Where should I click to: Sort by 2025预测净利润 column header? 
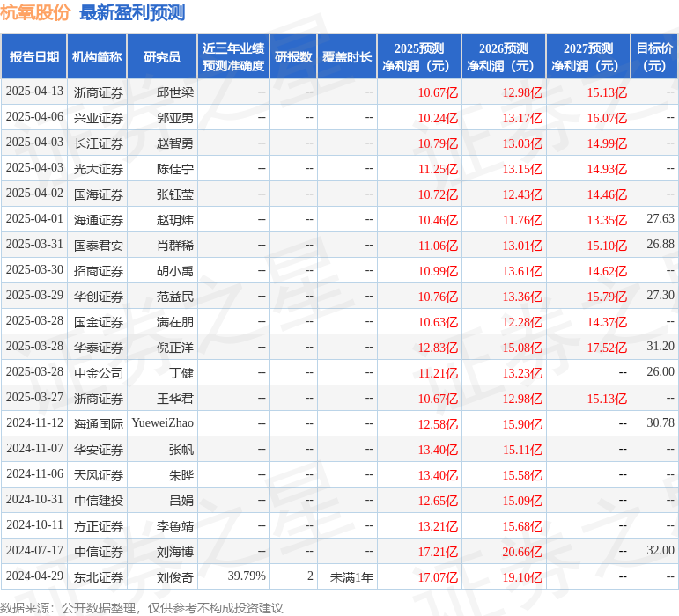[419, 57]
